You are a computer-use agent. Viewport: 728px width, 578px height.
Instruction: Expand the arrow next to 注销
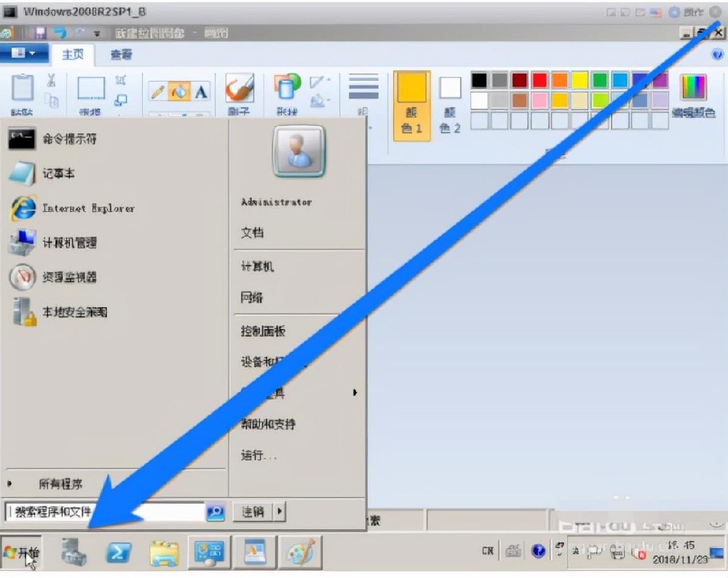pyautogui.click(x=280, y=512)
